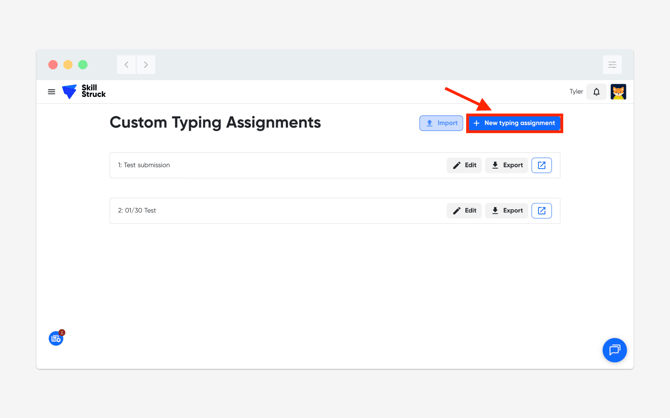Click the Tyler username

point(576,92)
